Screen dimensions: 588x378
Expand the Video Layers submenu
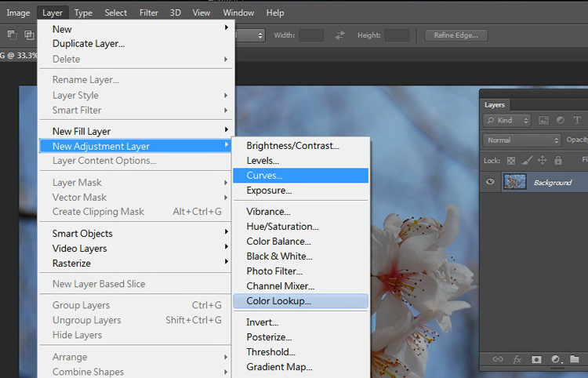point(136,249)
